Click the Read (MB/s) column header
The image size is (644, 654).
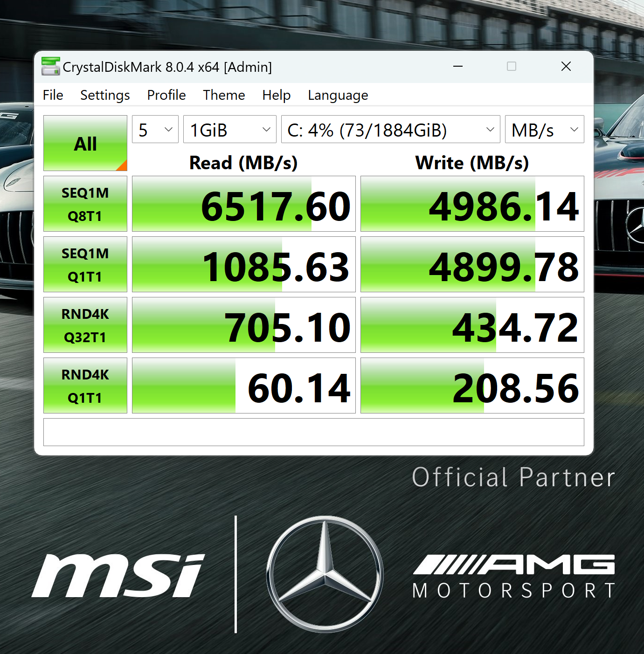pos(243,163)
